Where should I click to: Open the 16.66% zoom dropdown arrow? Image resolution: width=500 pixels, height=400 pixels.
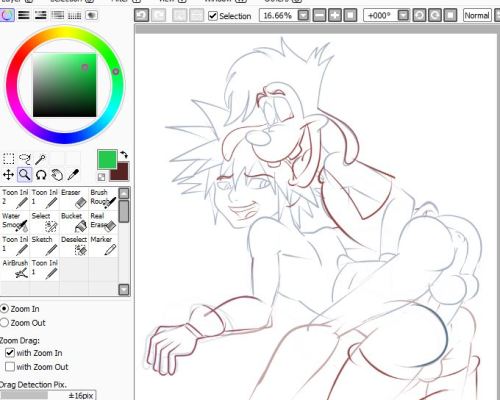tap(303, 16)
